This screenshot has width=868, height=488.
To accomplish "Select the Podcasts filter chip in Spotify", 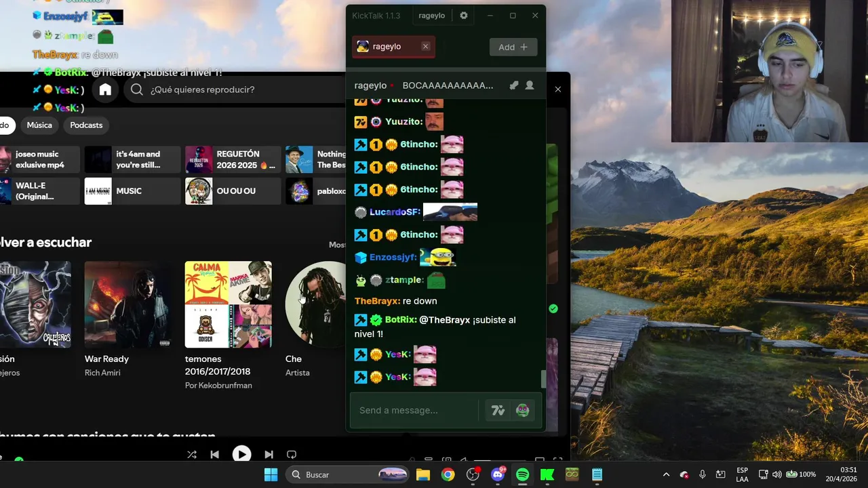I will pos(86,125).
